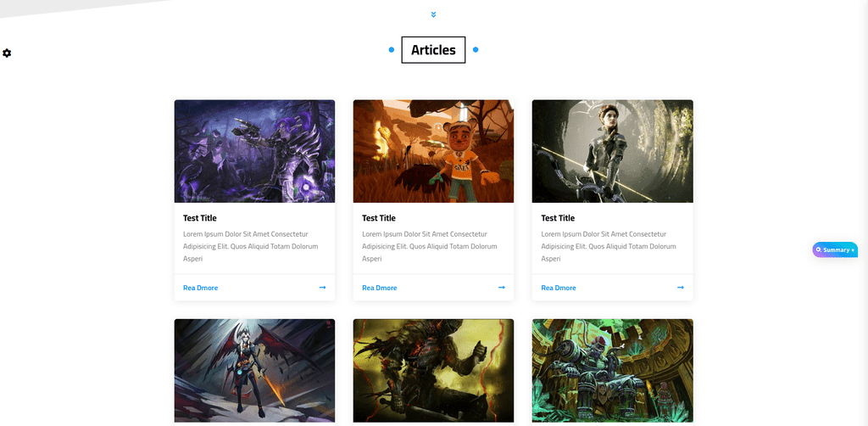Viewport: 868px width, 426px height.
Task: Click Rea Dmore link in third card
Action: point(559,288)
